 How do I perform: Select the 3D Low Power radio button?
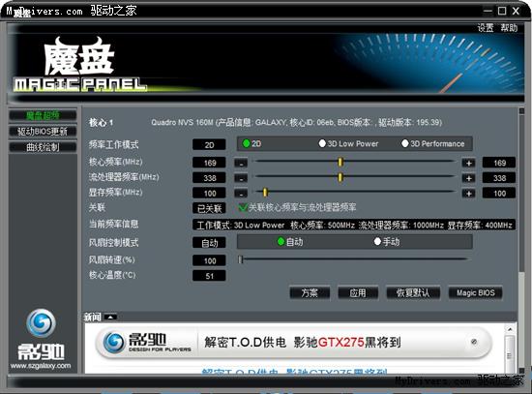[x=322, y=143]
